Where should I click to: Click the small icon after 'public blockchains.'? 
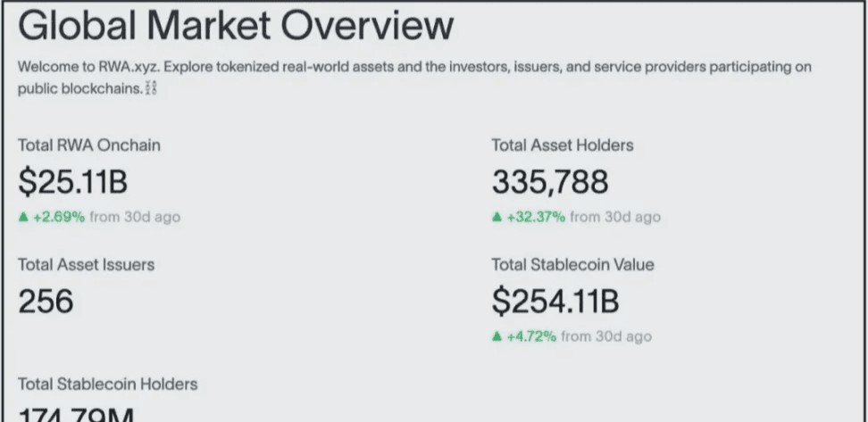pyautogui.click(x=151, y=88)
